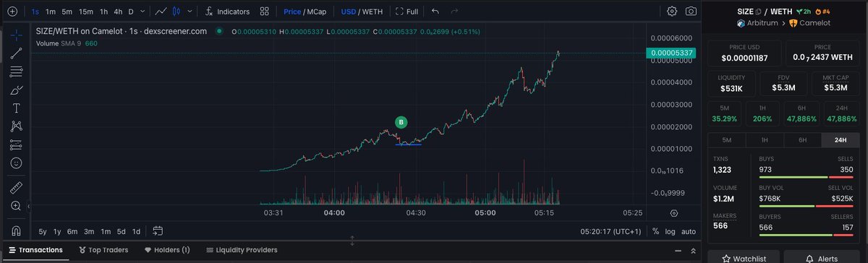Open the Camelot DEX link
This screenshot has width=868, height=263.
tap(810, 24)
